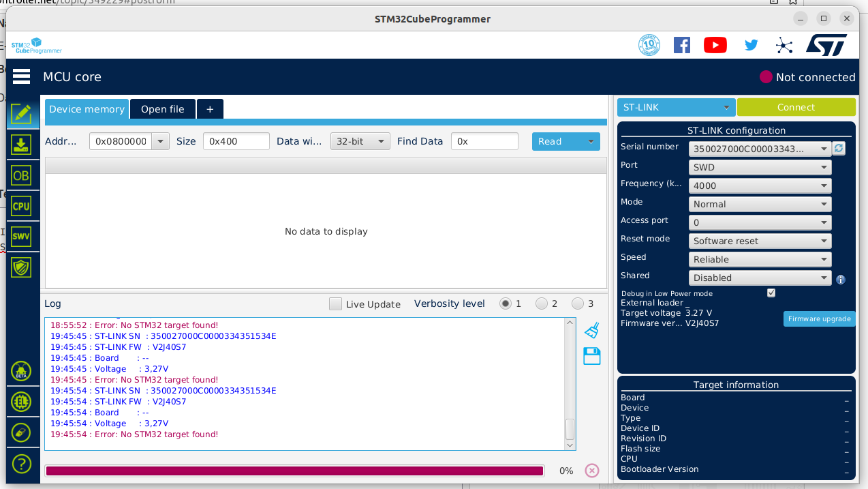Select verbosity level 2

coord(542,303)
